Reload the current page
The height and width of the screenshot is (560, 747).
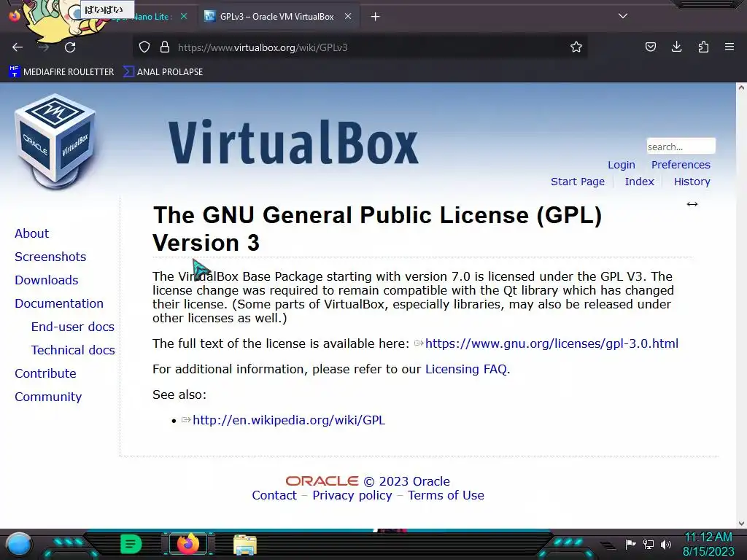70,47
